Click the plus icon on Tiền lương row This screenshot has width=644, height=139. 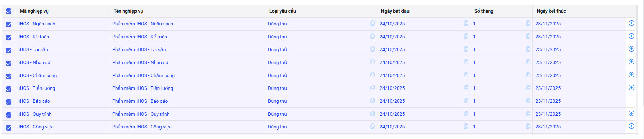coord(631,88)
